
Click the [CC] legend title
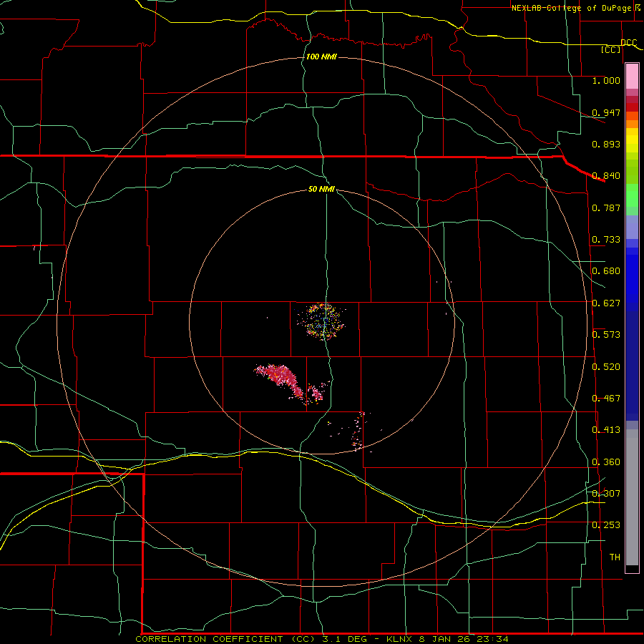click(x=611, y=49)
